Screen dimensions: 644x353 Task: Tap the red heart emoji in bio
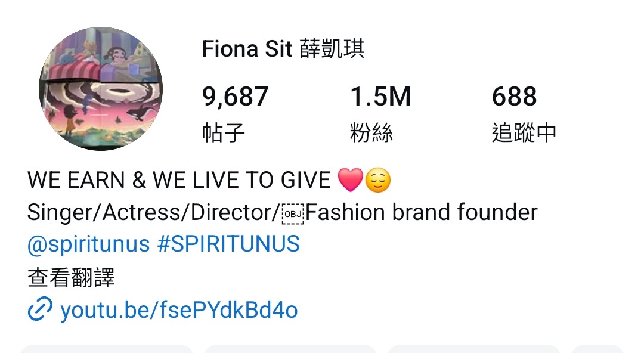(351, 180)
